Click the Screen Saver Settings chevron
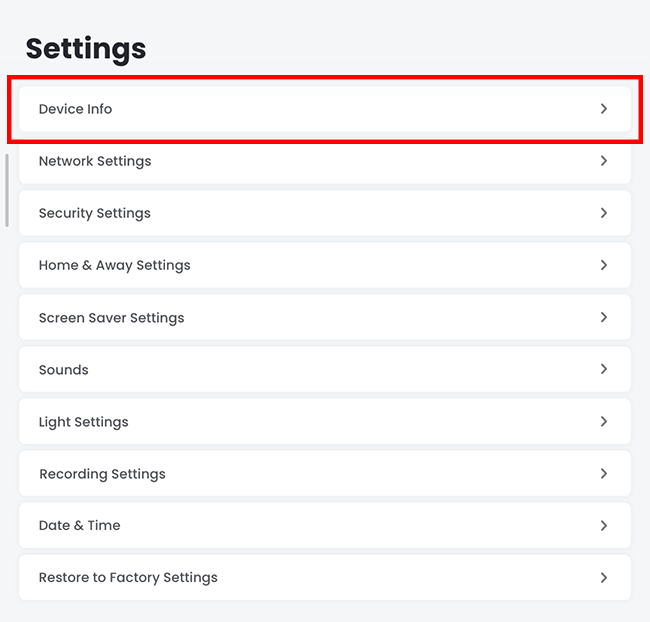Screen dimensions: 650x622 (604, 317)
